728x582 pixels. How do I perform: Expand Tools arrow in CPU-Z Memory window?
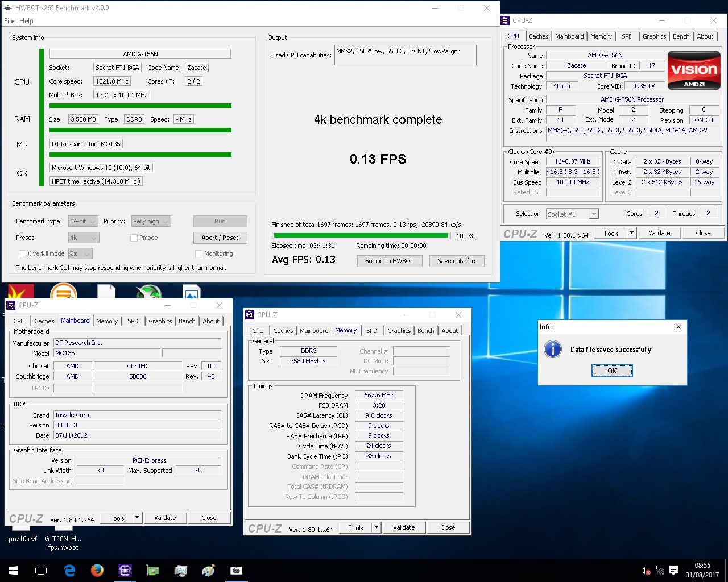pos(376,527)
